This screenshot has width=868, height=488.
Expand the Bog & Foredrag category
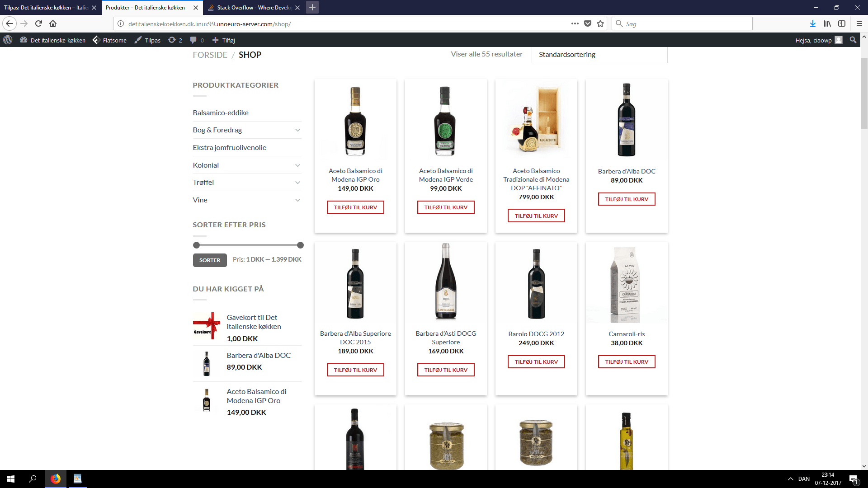297,130
